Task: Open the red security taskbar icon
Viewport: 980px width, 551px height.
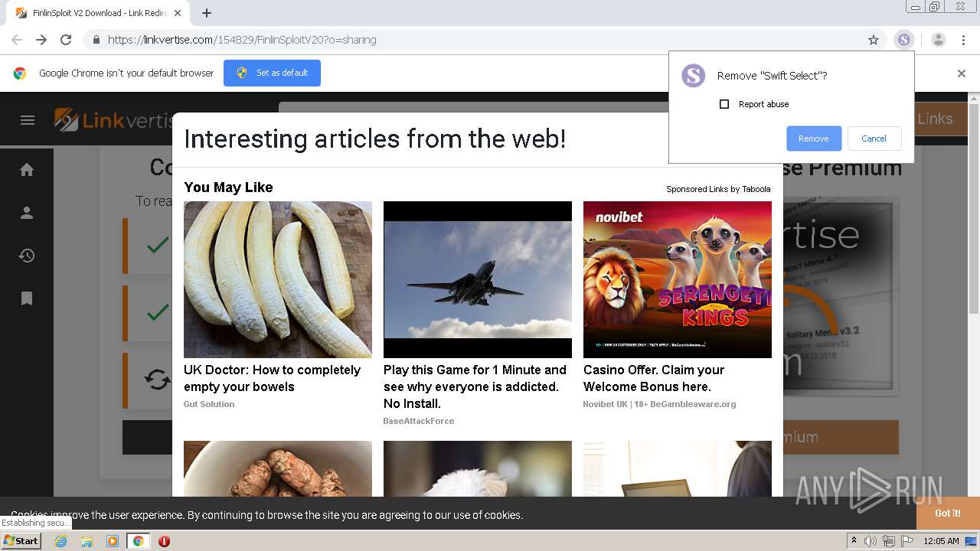Action: [164, 541]
